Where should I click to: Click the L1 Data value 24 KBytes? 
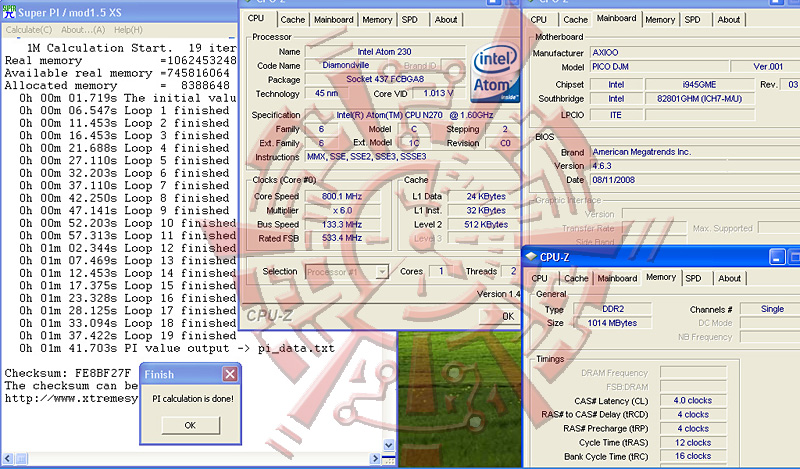[x=486, y=196]
